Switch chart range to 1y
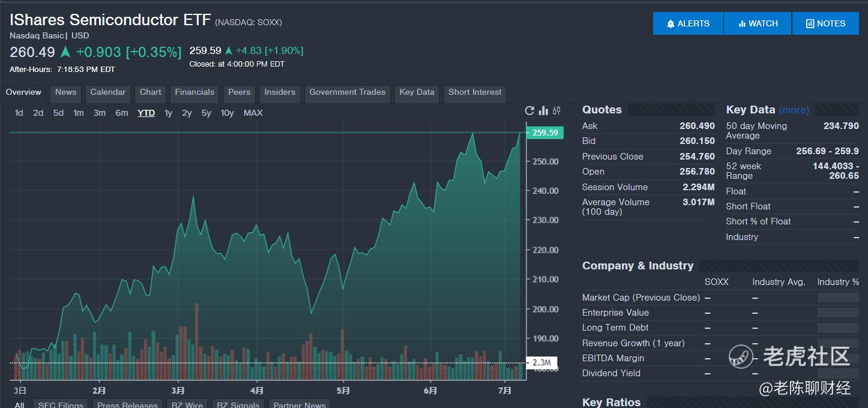868x408 pixels. (169, 113)
